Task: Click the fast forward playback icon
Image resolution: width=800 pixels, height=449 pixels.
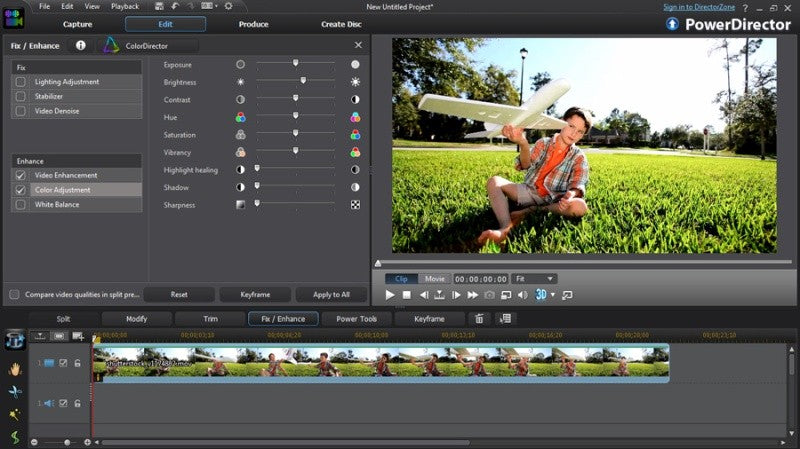Action: coord(472,295)
